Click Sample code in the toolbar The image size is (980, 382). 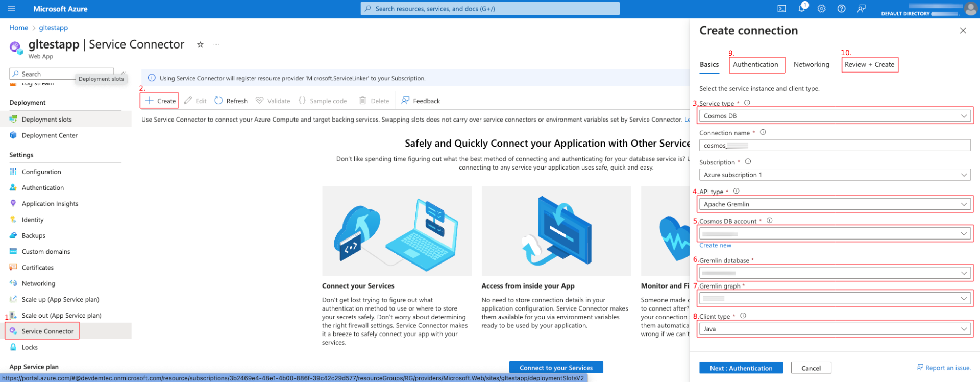pyautogui.click(x=323, y=101)
